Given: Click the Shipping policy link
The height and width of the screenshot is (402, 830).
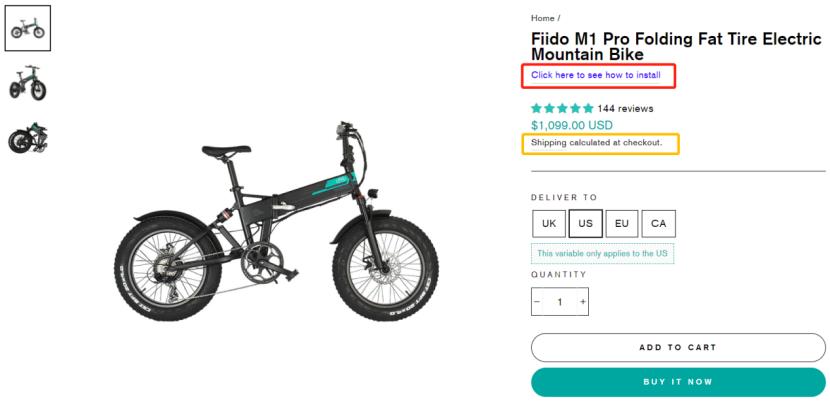Looking at the screenshot, I should (x=548, y=143).
